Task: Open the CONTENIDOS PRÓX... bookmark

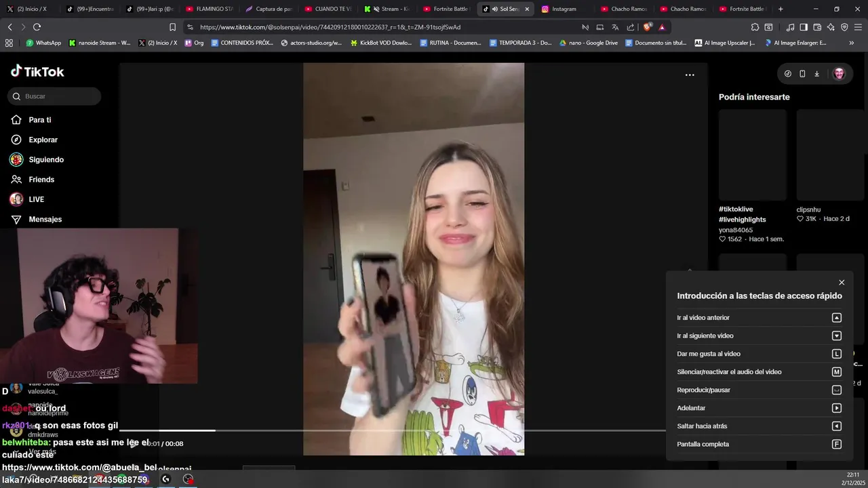Action: (x=242, y=43)
